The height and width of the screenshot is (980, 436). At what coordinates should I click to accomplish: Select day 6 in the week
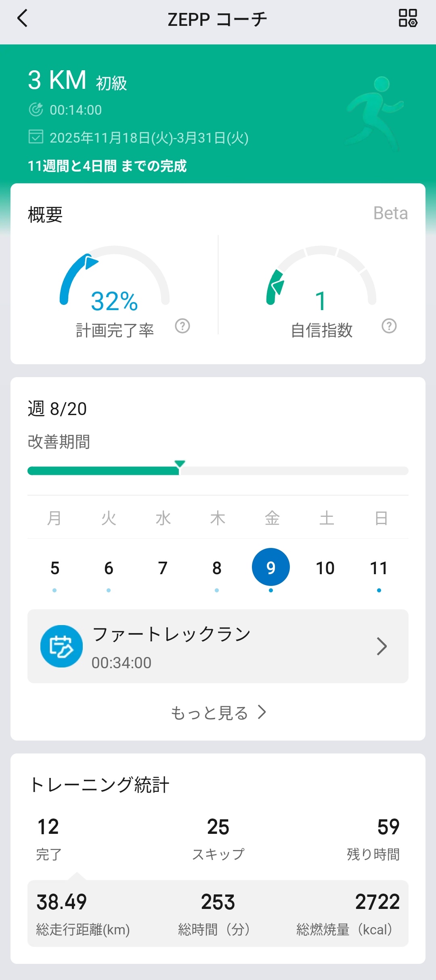pos(109,568)
